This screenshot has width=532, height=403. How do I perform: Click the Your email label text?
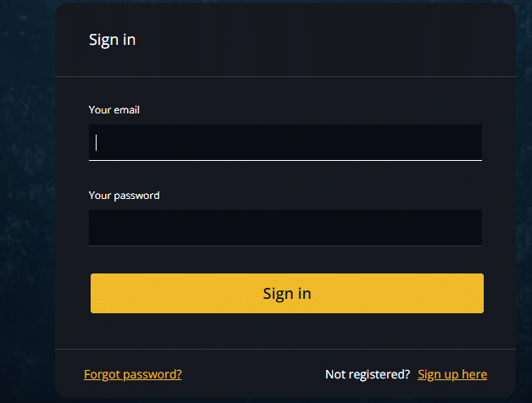(x=114, y=110)
